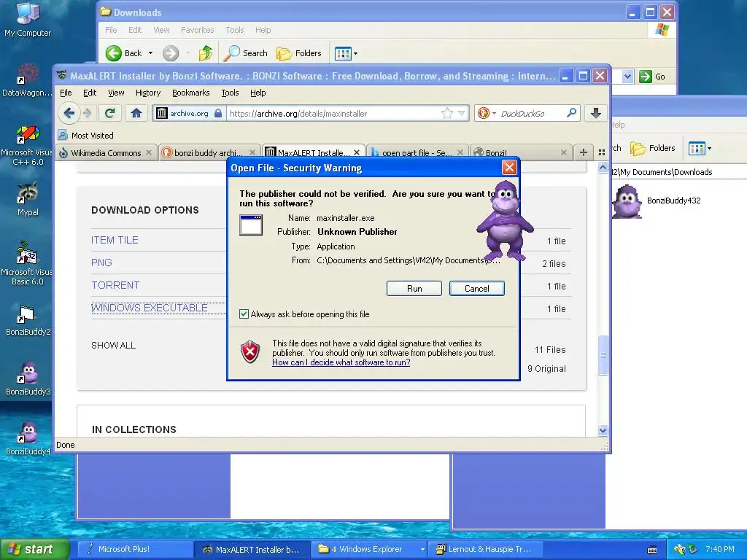Click browser scrollbar down arrow
This screenshot has width=747, height=560.
point(603,430)
